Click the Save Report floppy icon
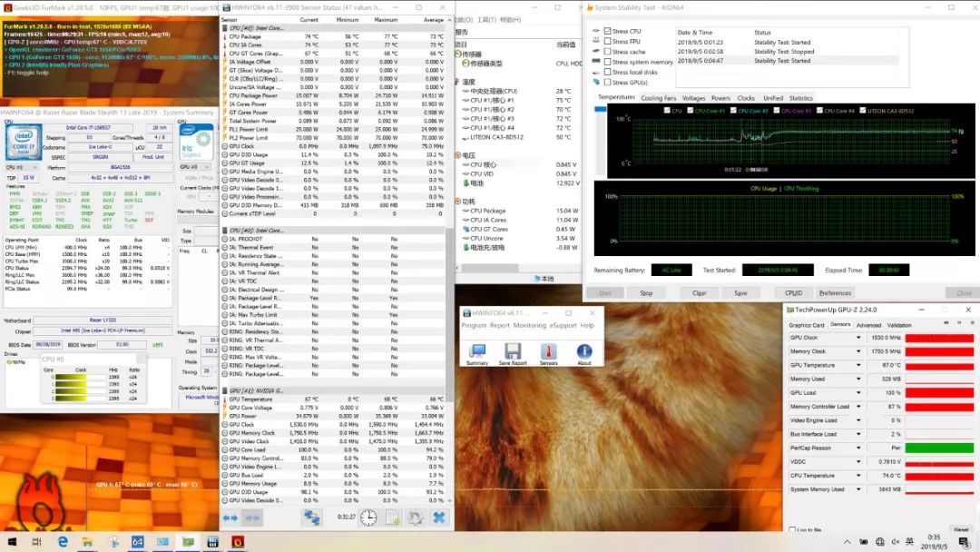Viewport: 980px width, 552px height. point(513,351)
